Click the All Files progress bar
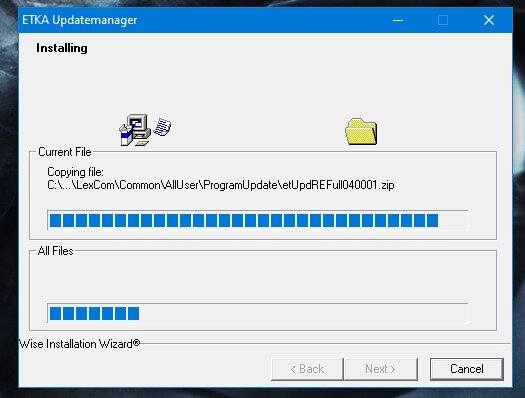The image size is (525, 398). pyautogui.click(x=257, y=313)
